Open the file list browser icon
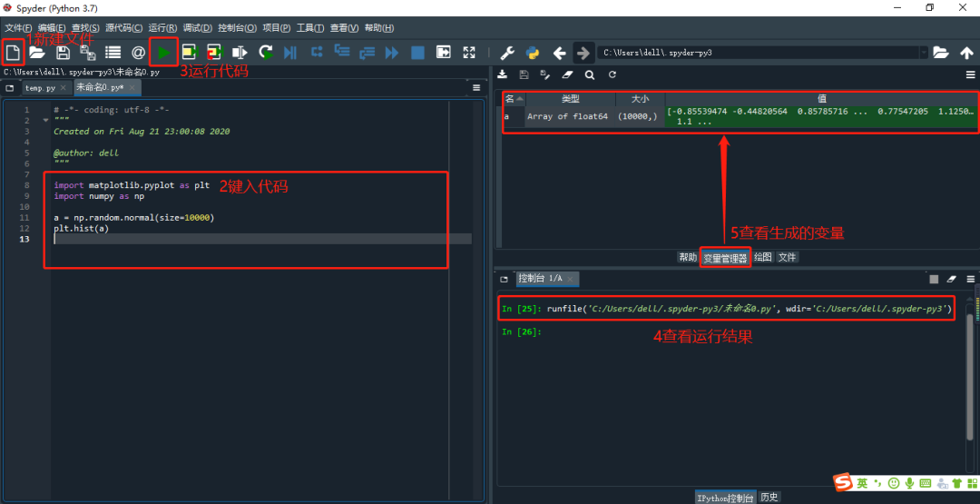This screenshot has height=504, width=980. point(113,54)
